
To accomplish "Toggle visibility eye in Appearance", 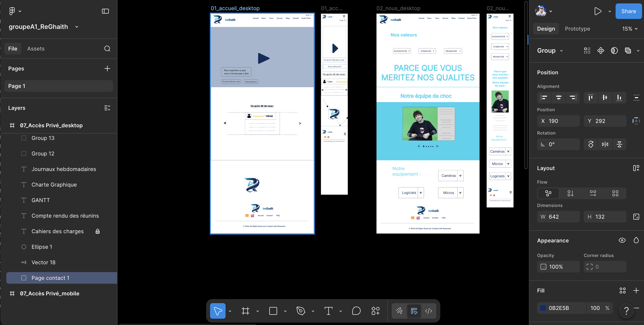I will coord(622,240).
